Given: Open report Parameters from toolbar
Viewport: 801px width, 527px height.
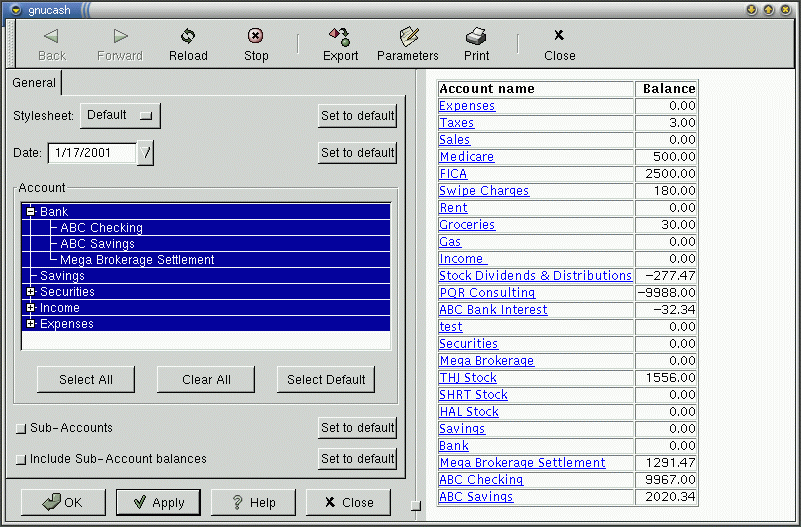Looking at the screenshot, I should 408,36.
